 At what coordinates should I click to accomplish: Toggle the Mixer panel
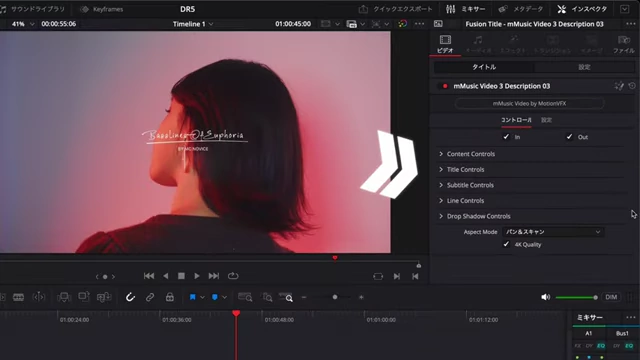pyautogui.click(x=465, y=9)
